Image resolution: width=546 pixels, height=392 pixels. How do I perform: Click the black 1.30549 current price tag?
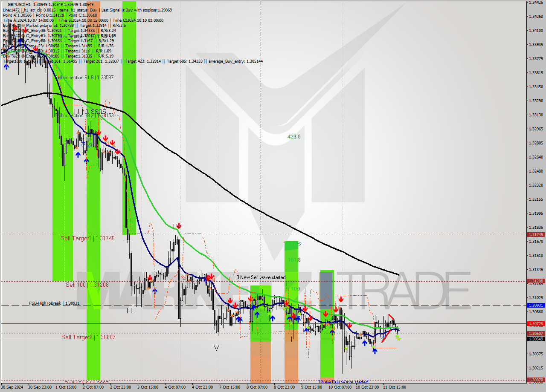[536, 339]
